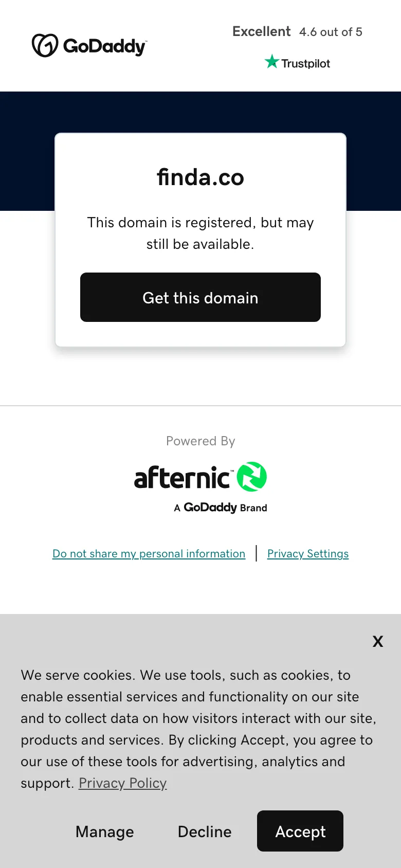Click the finda.co domain heading
Screen dimensions: 401x868
(200, 177)
